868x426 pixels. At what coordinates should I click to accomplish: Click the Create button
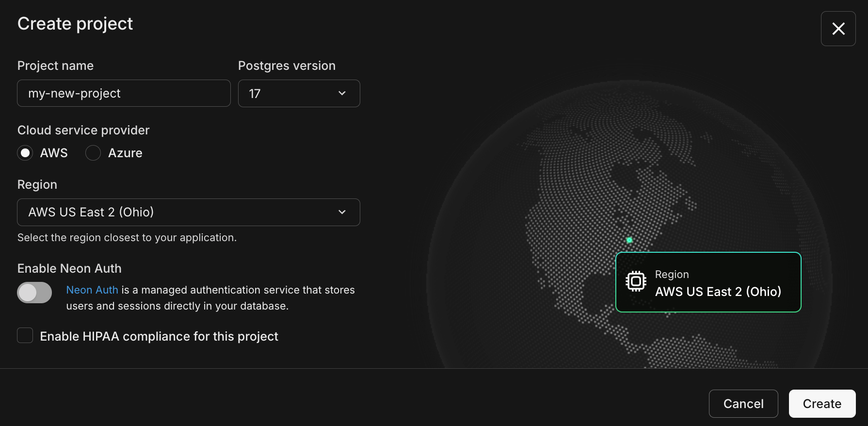point(822,404)
